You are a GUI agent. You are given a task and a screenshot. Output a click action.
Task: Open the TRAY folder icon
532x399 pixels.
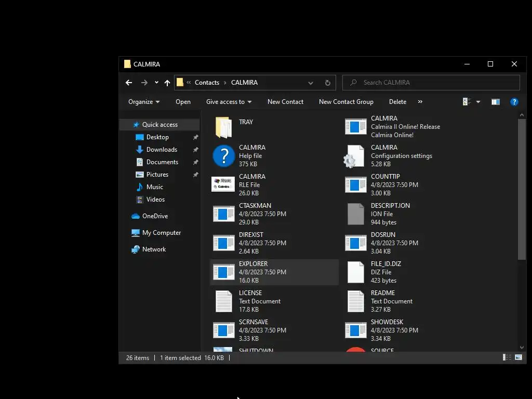coord(223,127)
